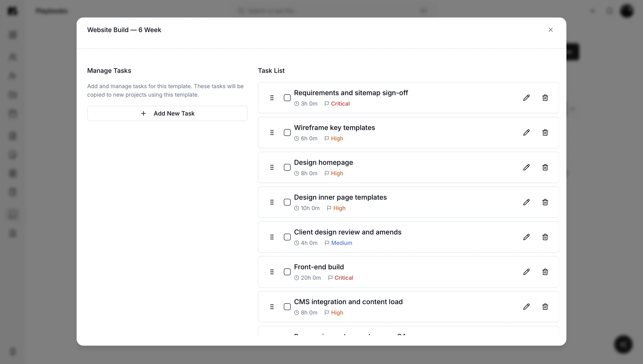
Task: Delete the Front-end build task
Action: pyautogui.click(x=545, y=272)
